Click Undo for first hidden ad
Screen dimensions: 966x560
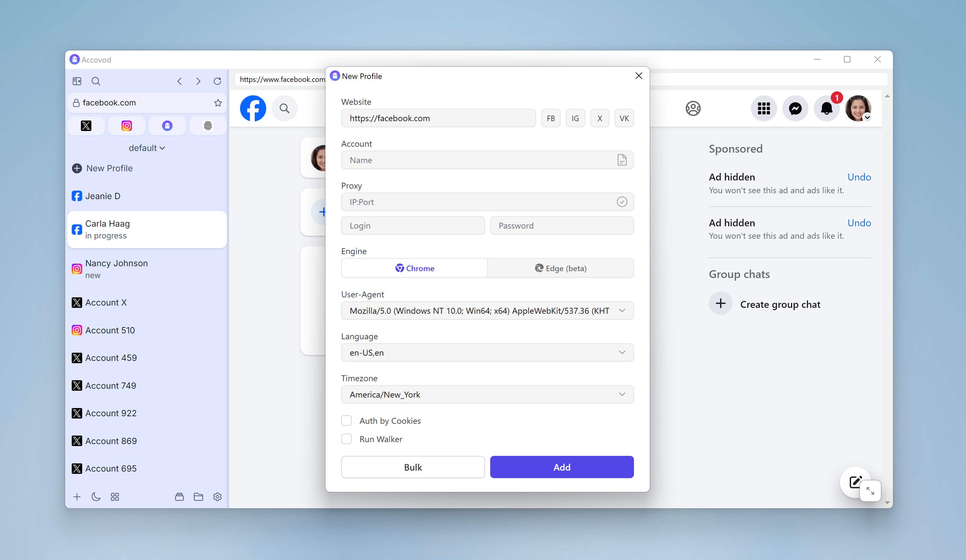pyautogui.click(x=859, y=177)
